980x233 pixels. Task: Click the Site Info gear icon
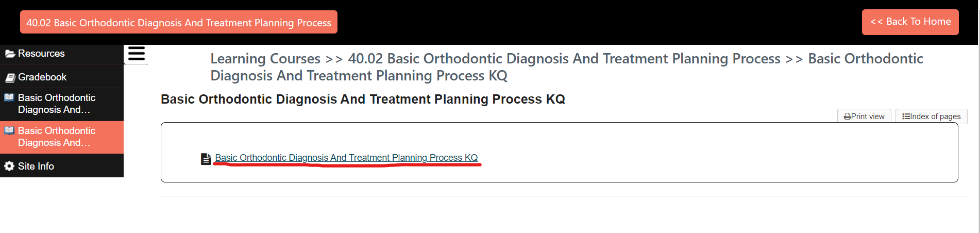[x=9, y=166]
